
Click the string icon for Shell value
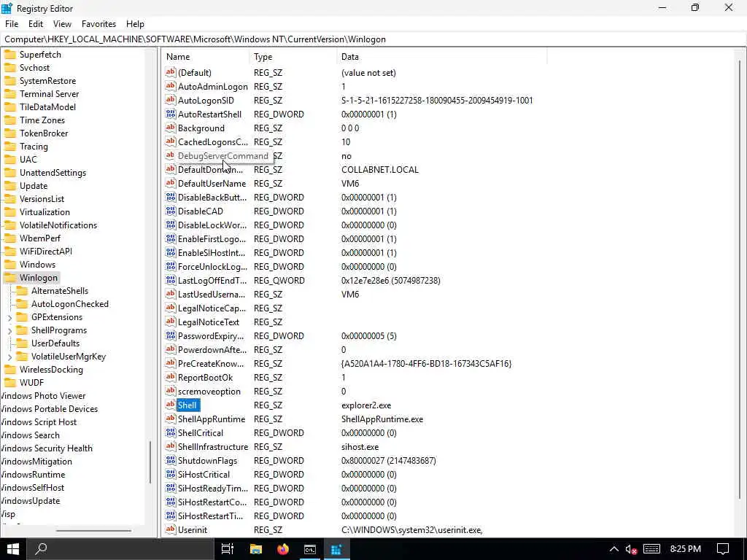coord(171,405)
